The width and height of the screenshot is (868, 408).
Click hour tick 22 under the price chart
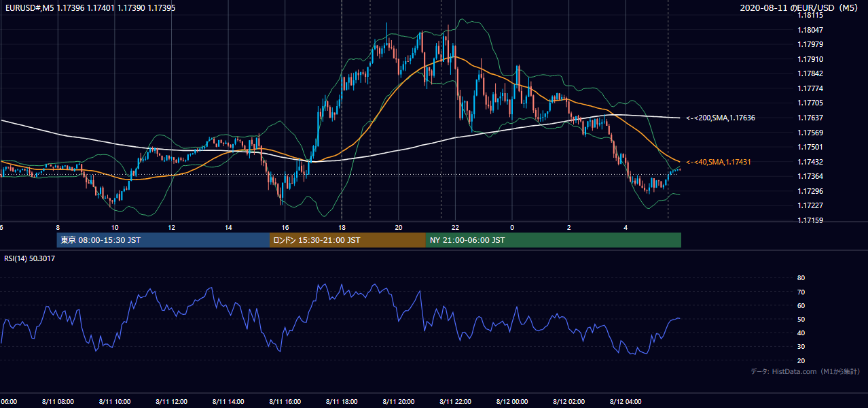pos(455,227)
